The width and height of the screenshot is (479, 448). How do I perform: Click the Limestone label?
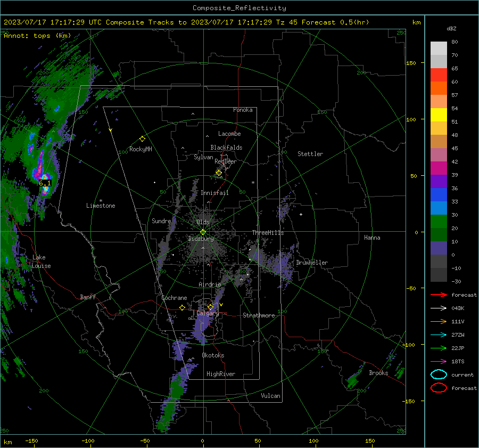pyautogui.click(x=101, y=206)
